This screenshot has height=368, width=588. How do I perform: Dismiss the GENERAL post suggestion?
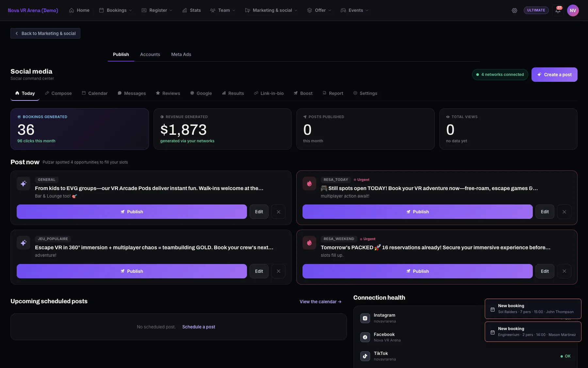tap(278, 212)
